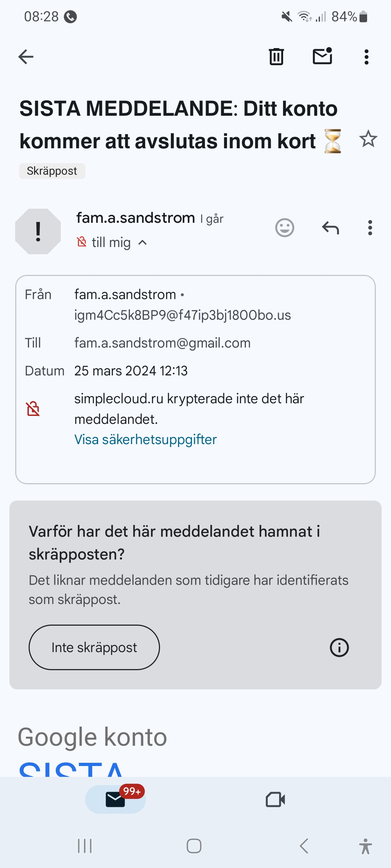Go back using the top-left arrow
This screenshot has width=391, height=868.
(26, 57)
